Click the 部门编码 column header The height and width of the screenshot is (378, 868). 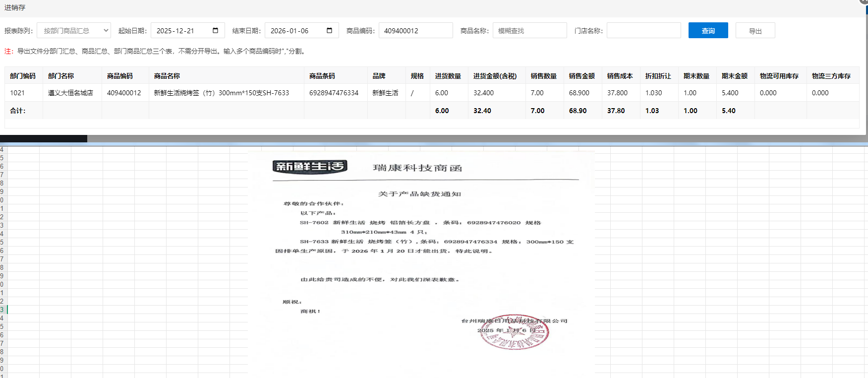tap(23, 76)
